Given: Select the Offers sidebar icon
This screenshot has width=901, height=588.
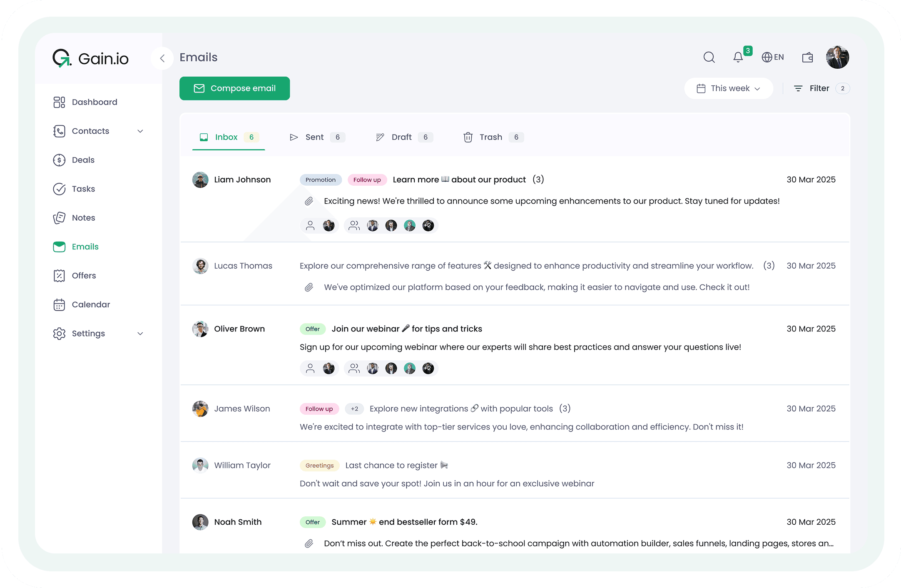Looking at the screenshot, I should point(59,275).
